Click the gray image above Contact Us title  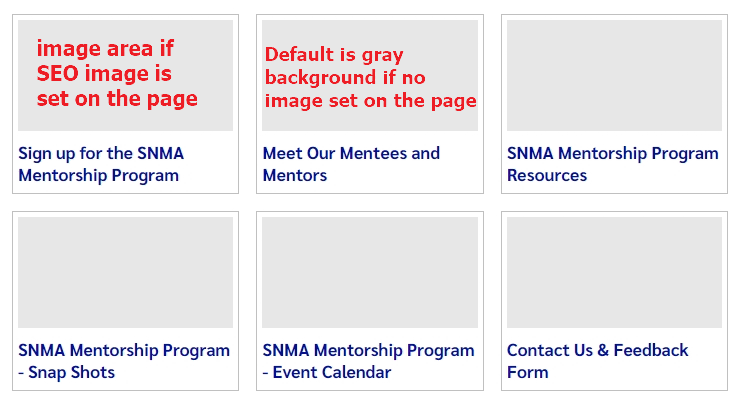coord(614,272)
